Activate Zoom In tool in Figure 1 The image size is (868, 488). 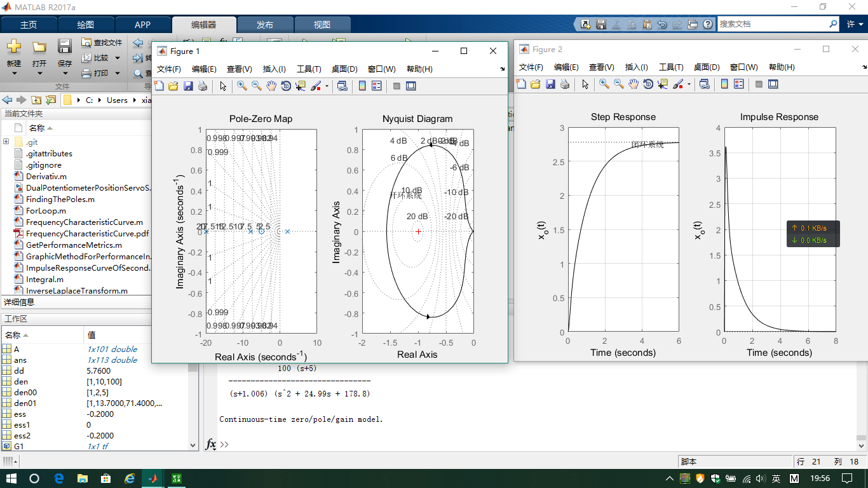242,86
